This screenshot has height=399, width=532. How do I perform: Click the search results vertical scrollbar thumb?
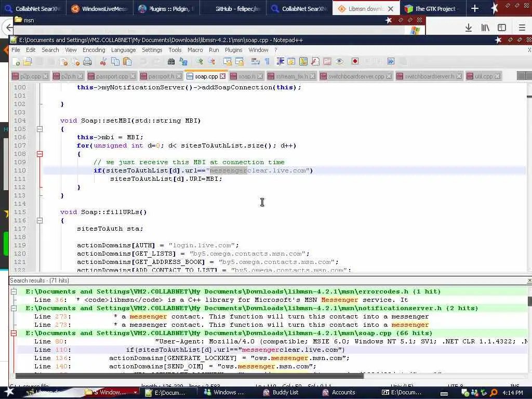pos(529,301)
